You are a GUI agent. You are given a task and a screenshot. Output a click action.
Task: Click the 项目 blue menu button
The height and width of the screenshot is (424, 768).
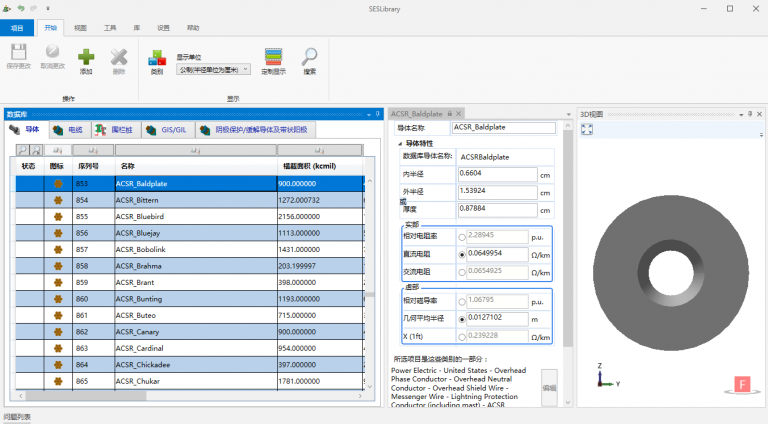click(x=17, y=28)
